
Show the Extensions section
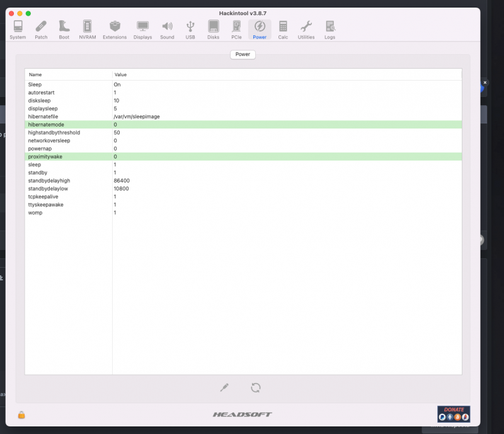click(115, 30)
